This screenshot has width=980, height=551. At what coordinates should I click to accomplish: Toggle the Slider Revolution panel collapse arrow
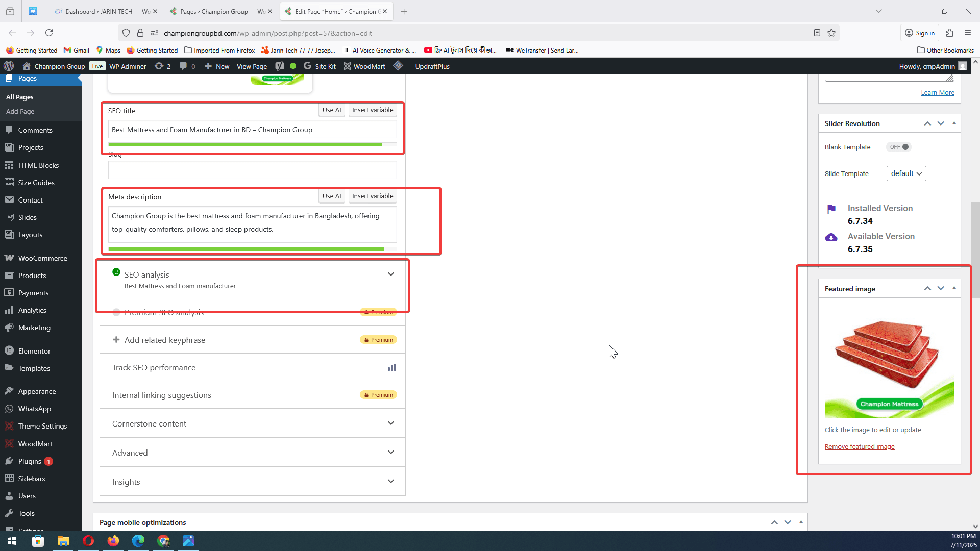pyautogui.click(x=954, y=123)
